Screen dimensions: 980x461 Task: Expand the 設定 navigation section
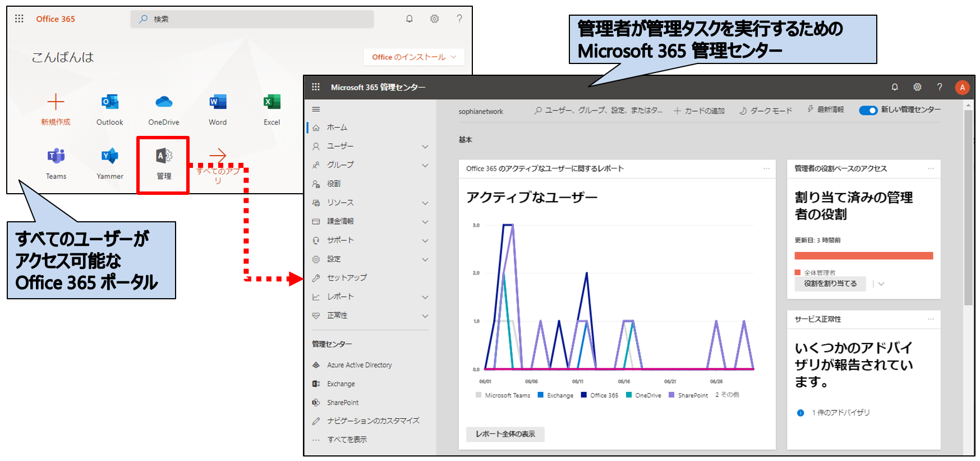pyautogui.click(x=425, y=259)
